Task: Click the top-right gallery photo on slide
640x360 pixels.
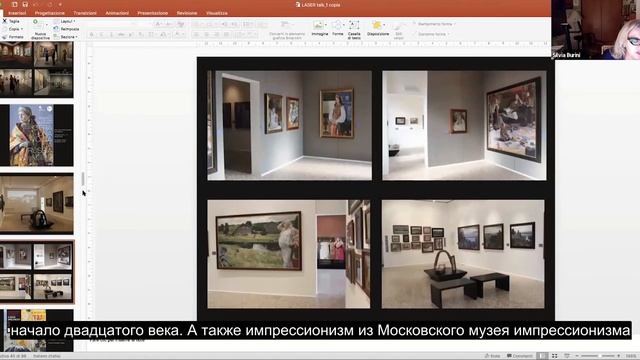Action: pos(464,125)
